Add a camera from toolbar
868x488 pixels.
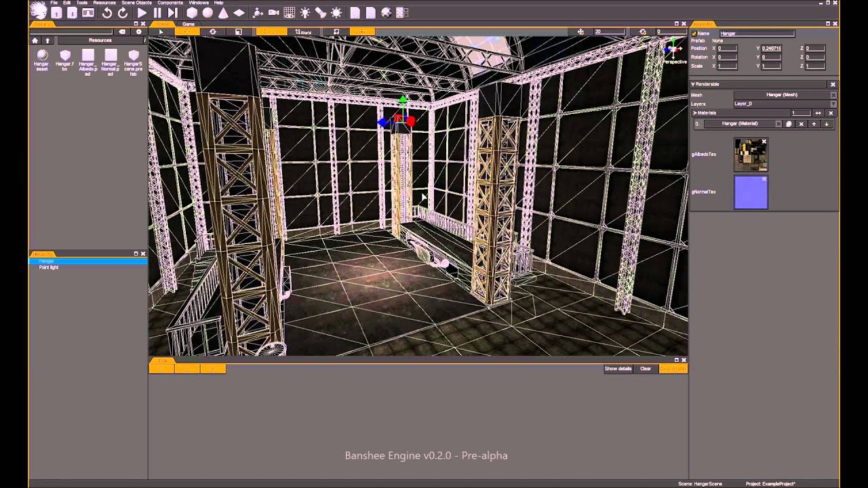pyautogui.click(x=273, y=12)
